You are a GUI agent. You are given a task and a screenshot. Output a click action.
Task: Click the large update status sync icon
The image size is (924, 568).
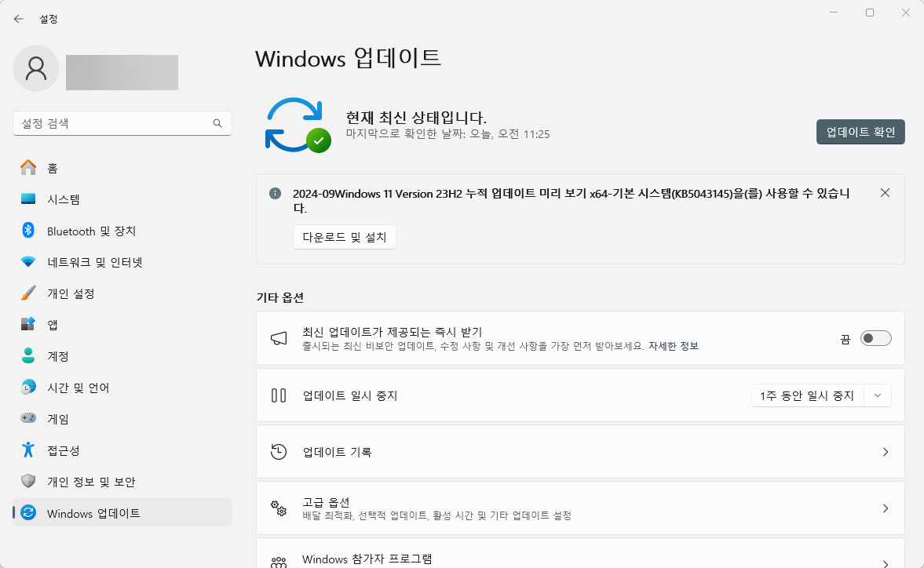[297, 126]
